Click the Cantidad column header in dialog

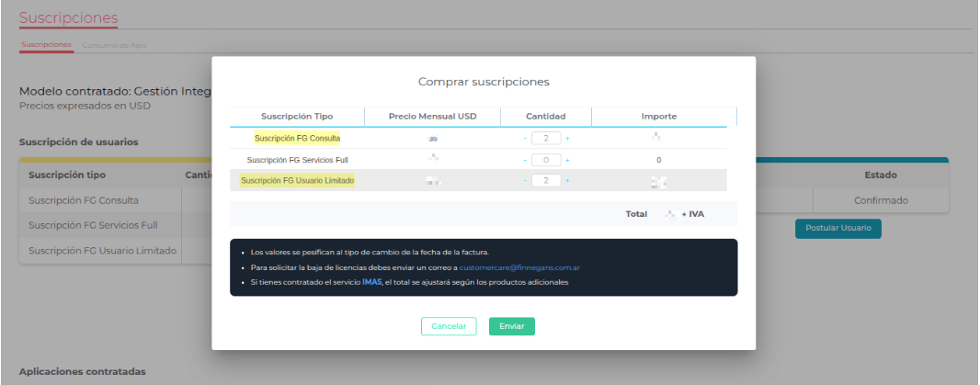[545, 117]
